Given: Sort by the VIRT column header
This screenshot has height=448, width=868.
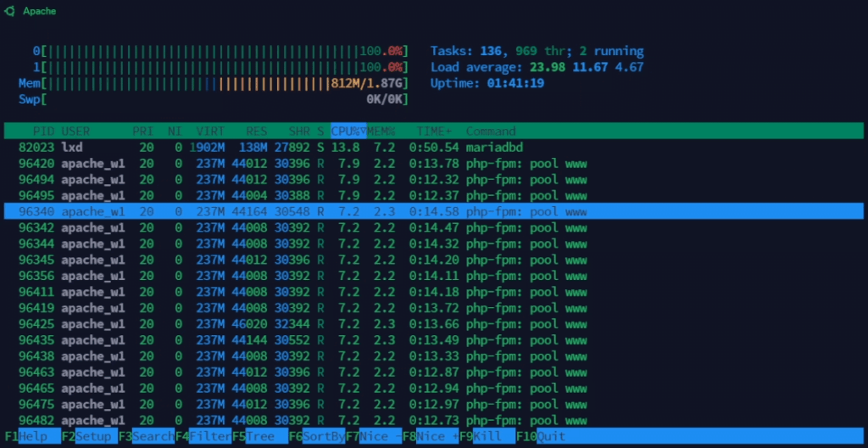Looking at the screenshot, I should point(210,132).
